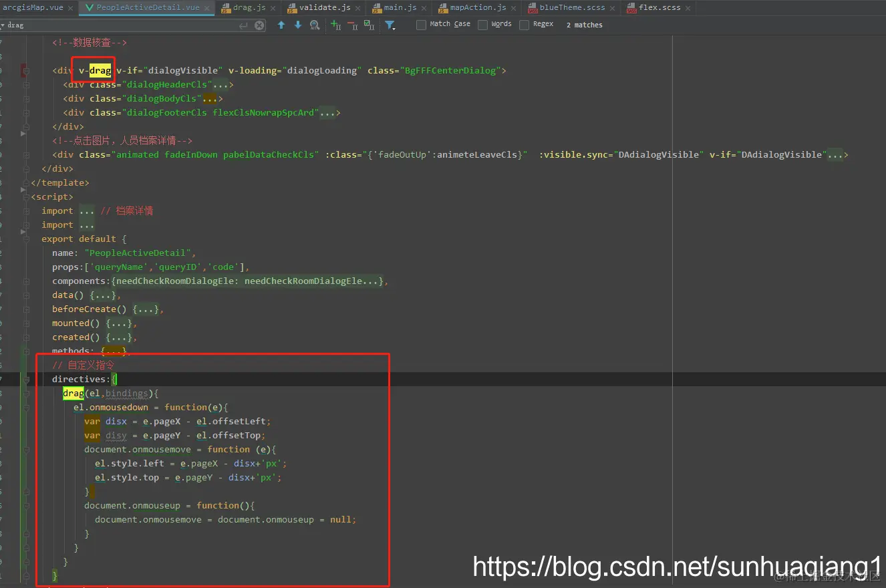886x588 pixels.
Task: Select all occurrences icon in find bar
Action: point(369,25)
